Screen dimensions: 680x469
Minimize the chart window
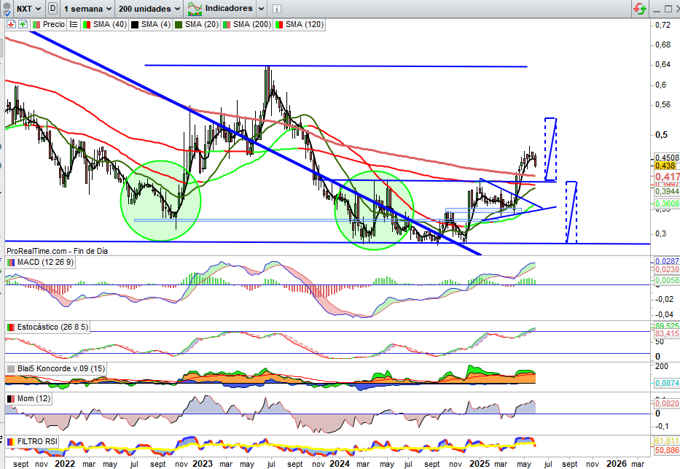(656, 9)
